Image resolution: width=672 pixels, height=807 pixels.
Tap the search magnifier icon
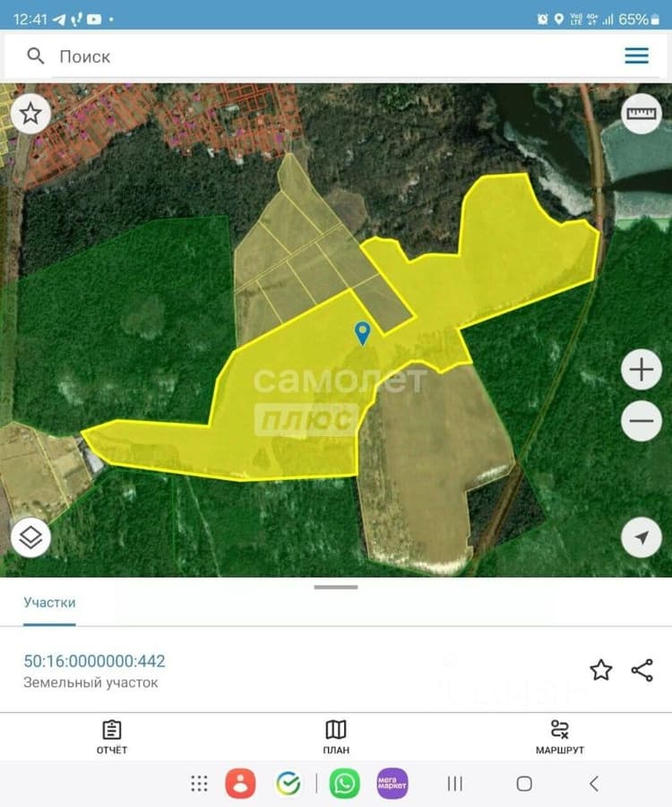click(36, 56)
